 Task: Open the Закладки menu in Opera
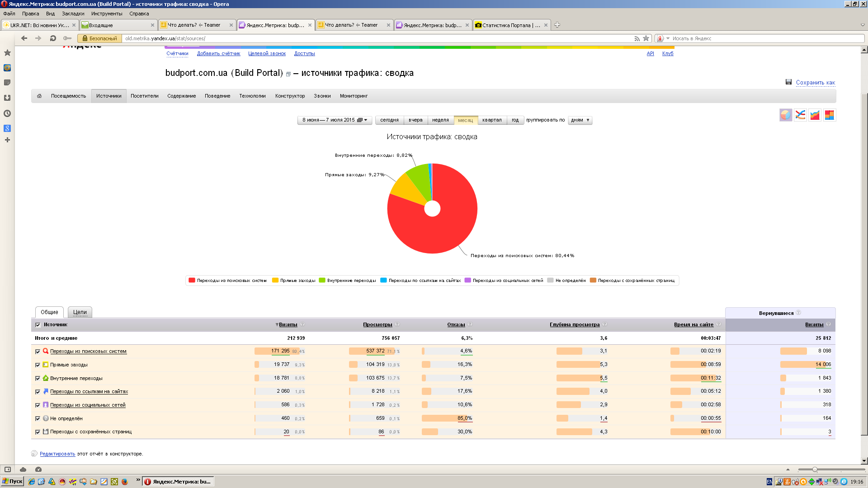pyautogui.click(x=73, y=14)
